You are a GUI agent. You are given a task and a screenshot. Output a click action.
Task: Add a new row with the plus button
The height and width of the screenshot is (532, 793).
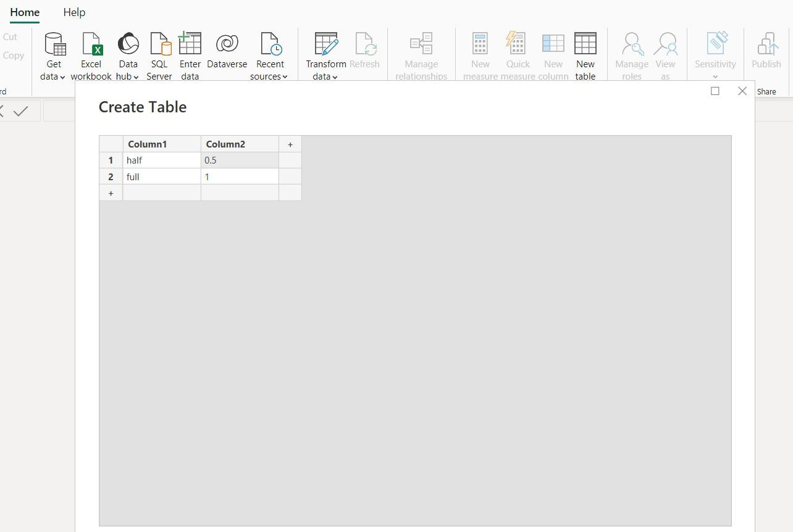pos(111,193)
